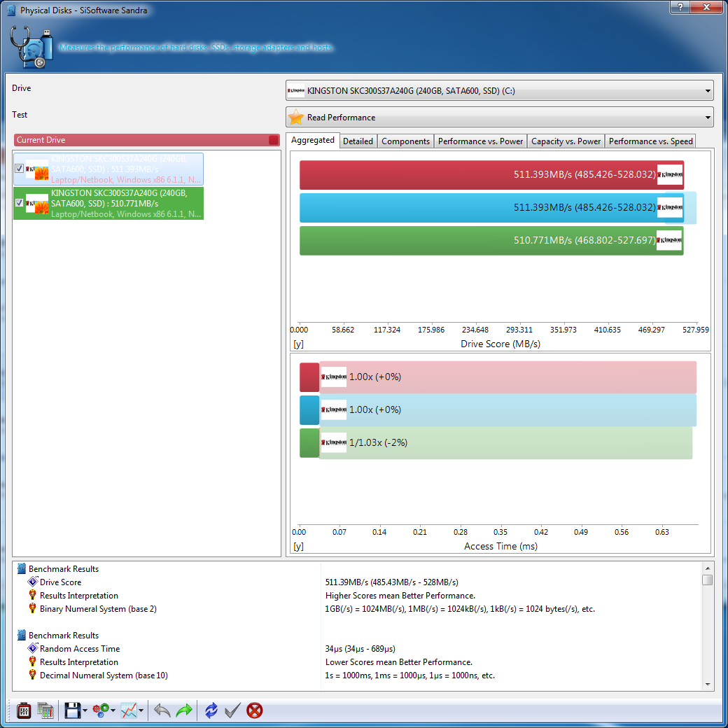Toggle checkbox for the 510.771MB/s Kingston drive

20,203
